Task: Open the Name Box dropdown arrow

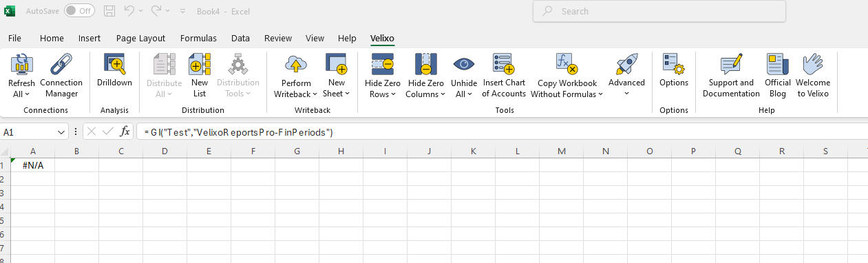Action: 61,131
